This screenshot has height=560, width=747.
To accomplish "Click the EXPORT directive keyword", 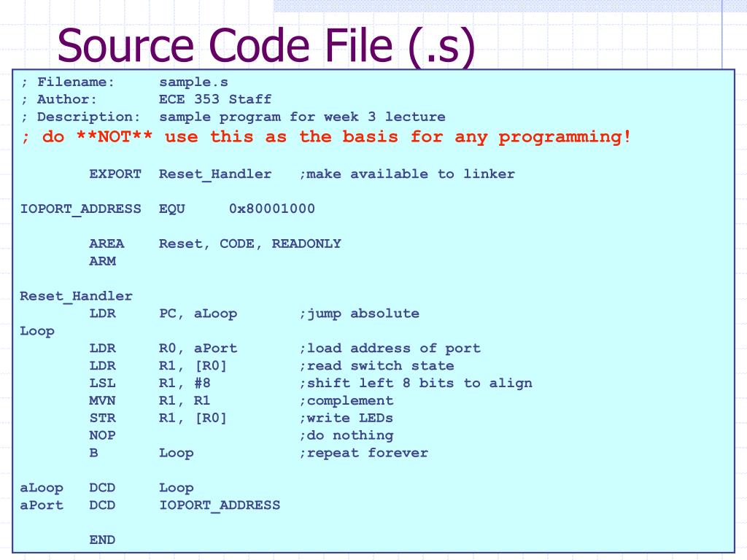I will [x=115, y=174].
